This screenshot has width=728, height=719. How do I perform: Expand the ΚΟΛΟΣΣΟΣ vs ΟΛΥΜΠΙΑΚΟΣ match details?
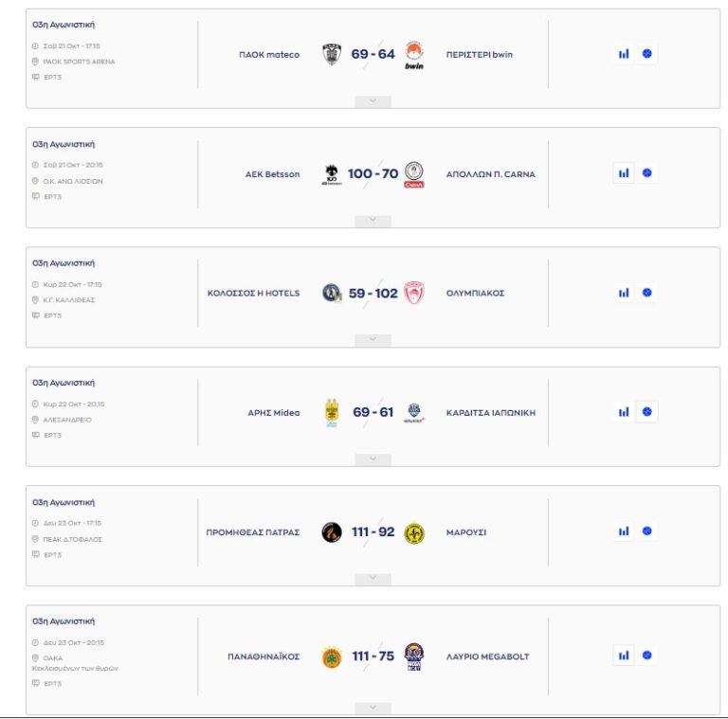[373, 339]
